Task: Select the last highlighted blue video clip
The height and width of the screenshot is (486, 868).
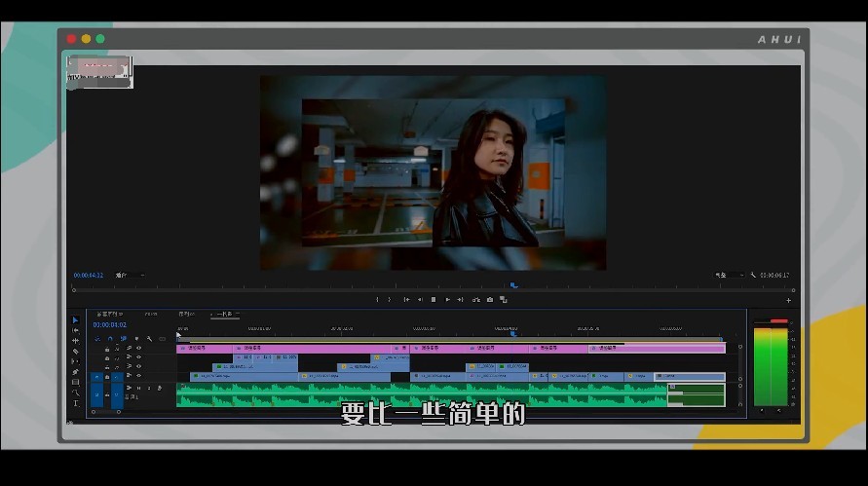Action: pyautogui.click(x=689, y=376)
